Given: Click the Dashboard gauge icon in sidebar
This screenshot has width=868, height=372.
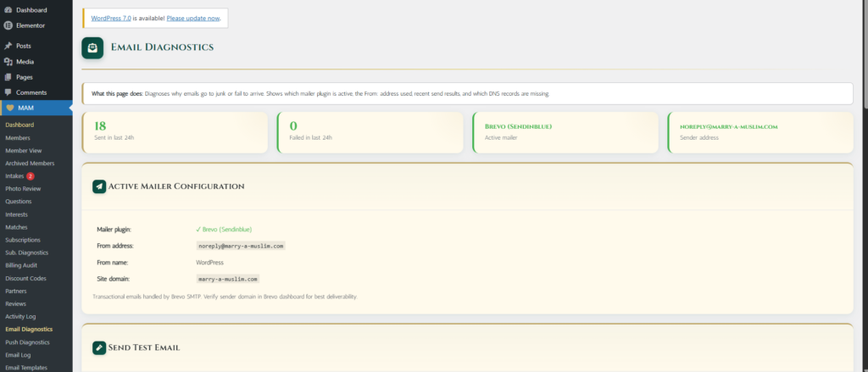Looking at the screenshot, I should [8, 10].
